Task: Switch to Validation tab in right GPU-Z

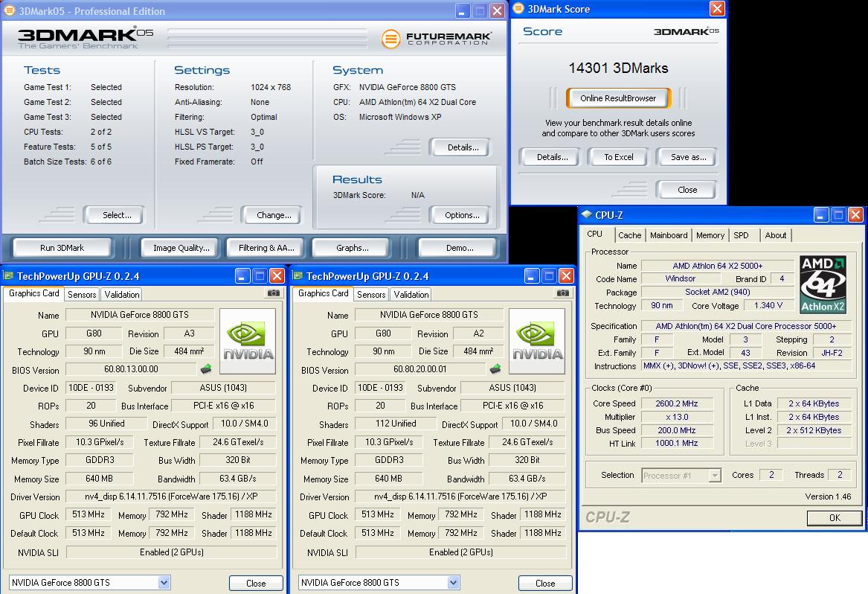Action: click(411, 294)
